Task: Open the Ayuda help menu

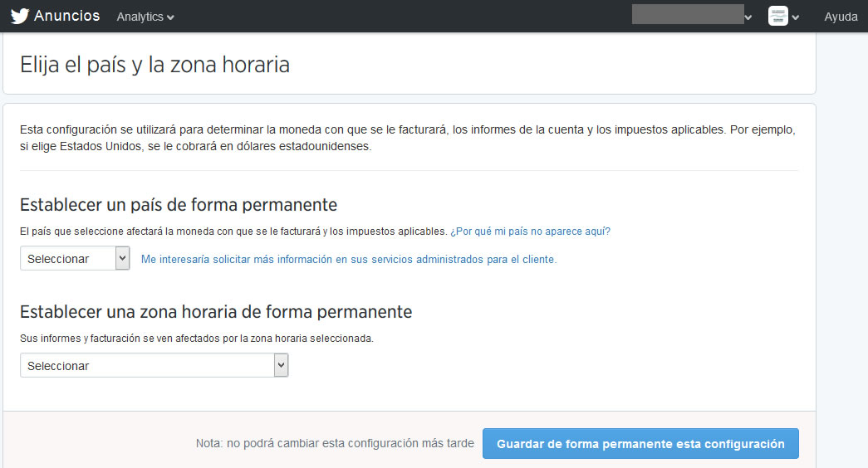Action: tap(841, 17)
